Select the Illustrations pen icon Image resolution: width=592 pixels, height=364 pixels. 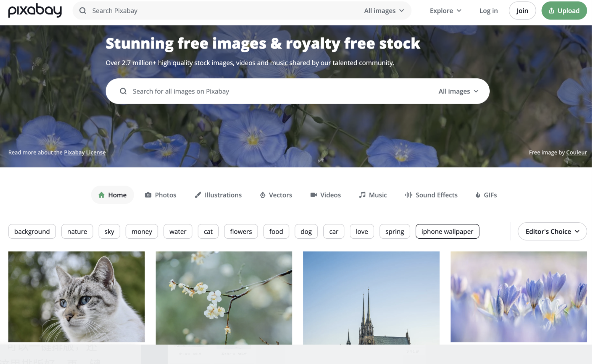pyautogui.click(x=198, y=195)
